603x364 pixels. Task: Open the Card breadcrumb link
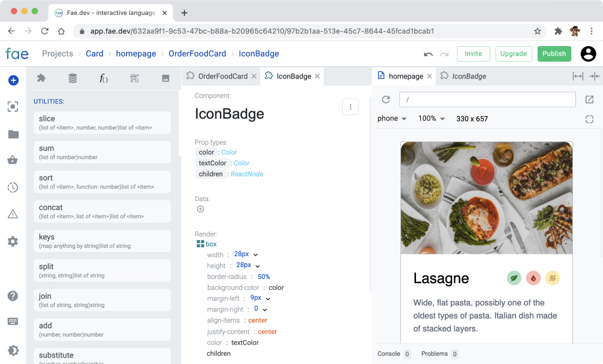pos(95,54)
